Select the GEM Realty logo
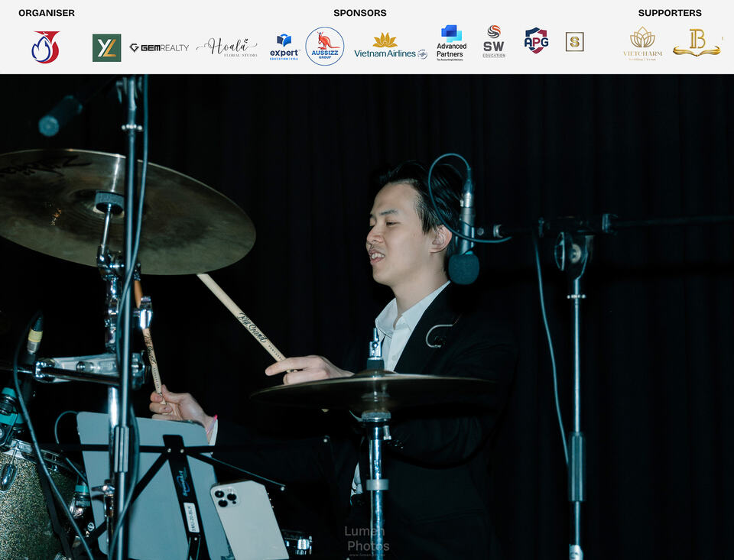The width and height of the screenshot is (734, 560). 159,47
